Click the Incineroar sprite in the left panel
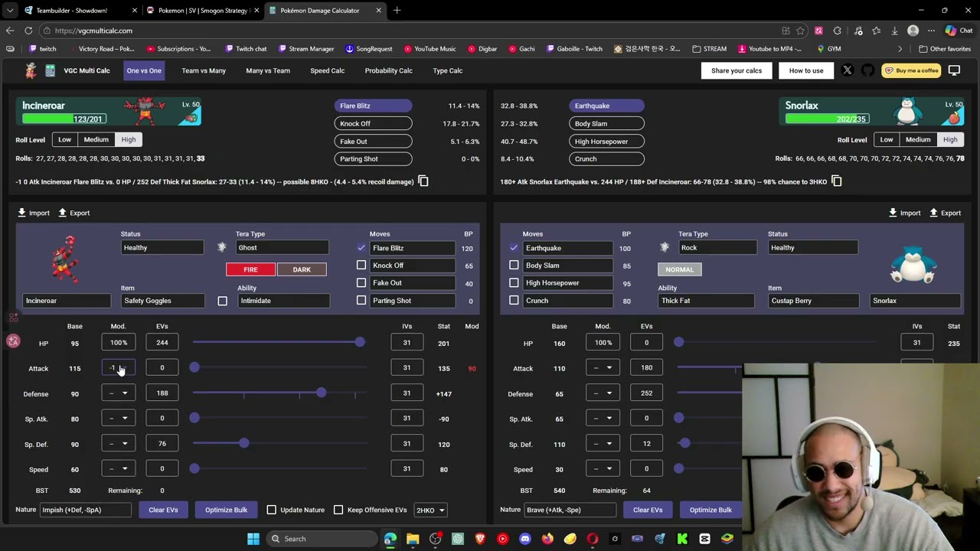This screenshot has width=980, height=551. coord(66,259)
